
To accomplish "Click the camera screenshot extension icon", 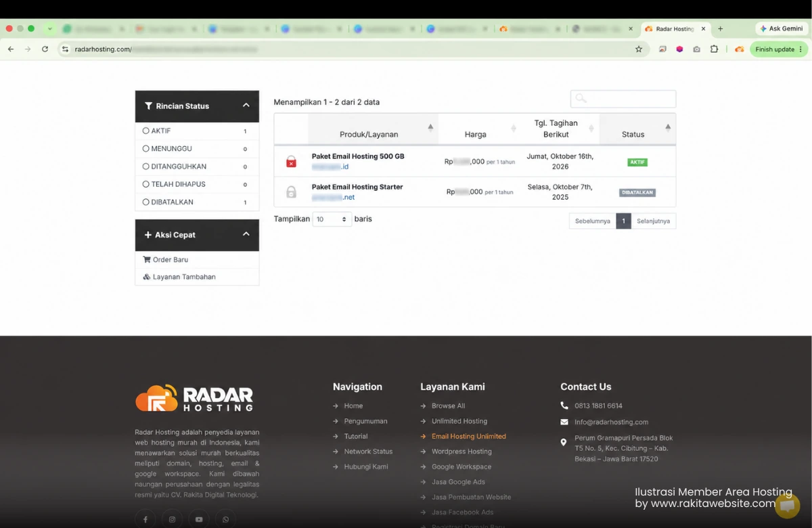I will coord(696,49).
